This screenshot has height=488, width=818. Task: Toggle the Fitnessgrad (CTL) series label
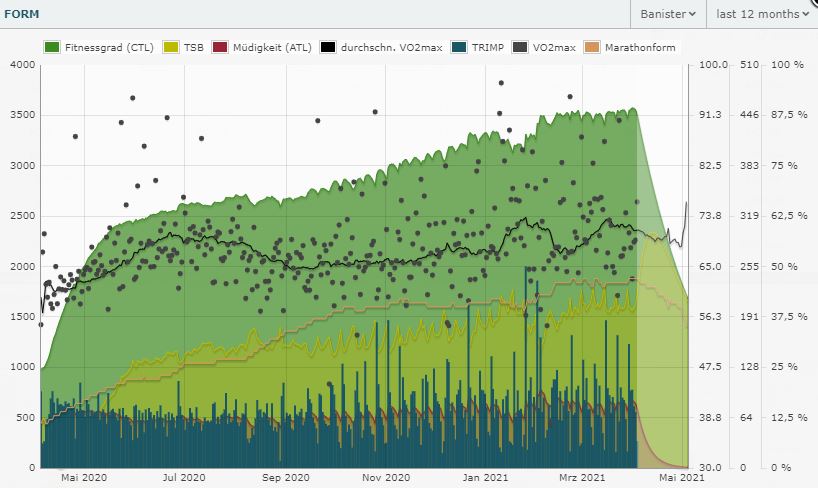[x=110, y=47]
